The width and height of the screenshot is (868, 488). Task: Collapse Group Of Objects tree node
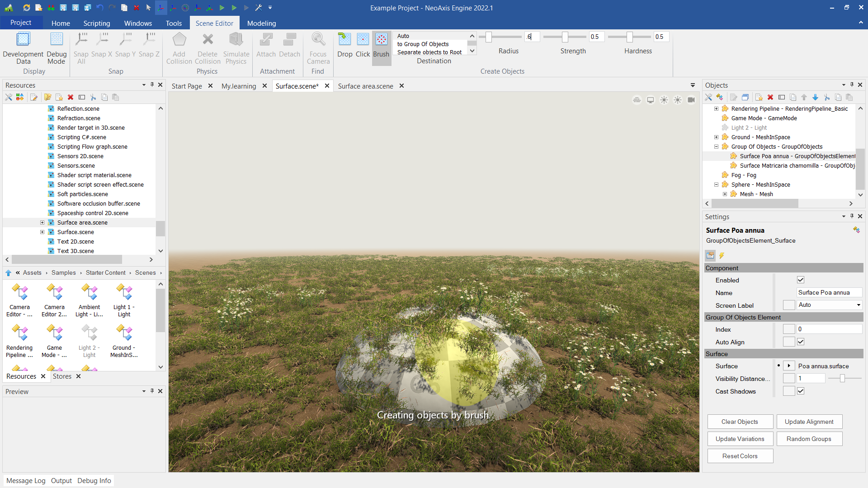(x=716, y=147)
